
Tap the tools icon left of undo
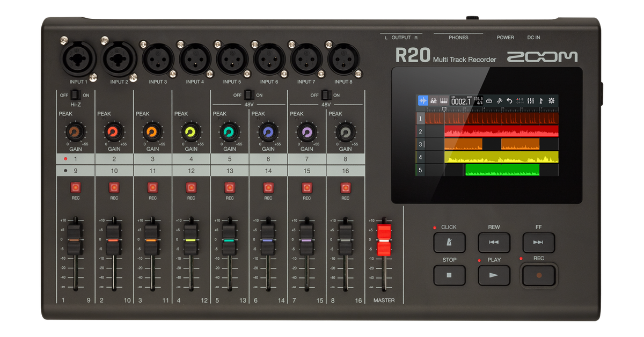coord(499,100)
